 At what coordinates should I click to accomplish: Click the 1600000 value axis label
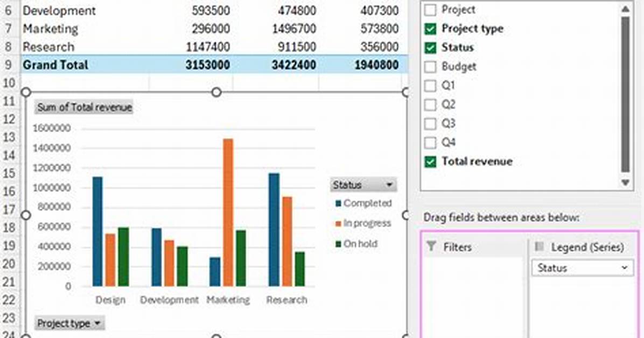click(x=52, y=128)
